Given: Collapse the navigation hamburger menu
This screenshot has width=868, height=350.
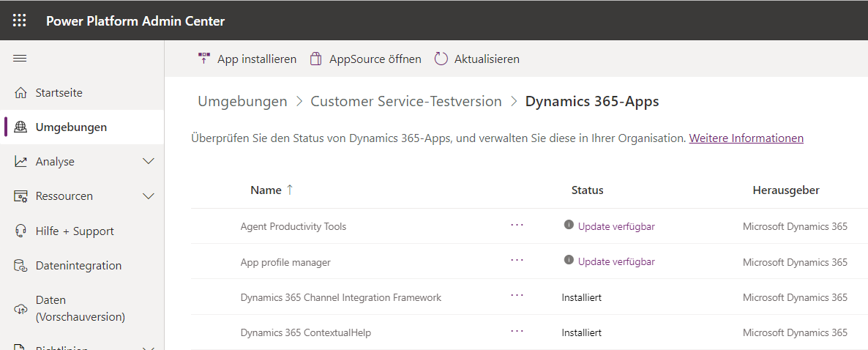Looking at the screenshot, I should (x=20, y=58).
